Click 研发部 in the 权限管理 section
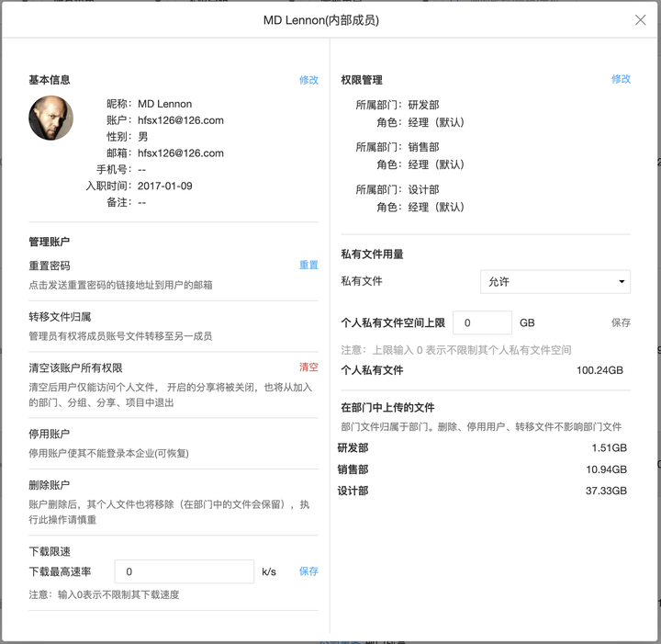Viewport: 661px width, 644px height. [423, 106]
